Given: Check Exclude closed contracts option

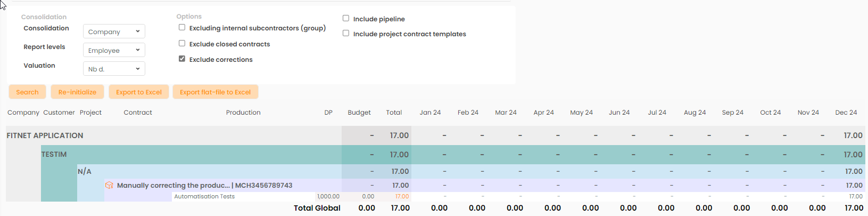Looking at the screenshot, I should (x=182, y=43).
